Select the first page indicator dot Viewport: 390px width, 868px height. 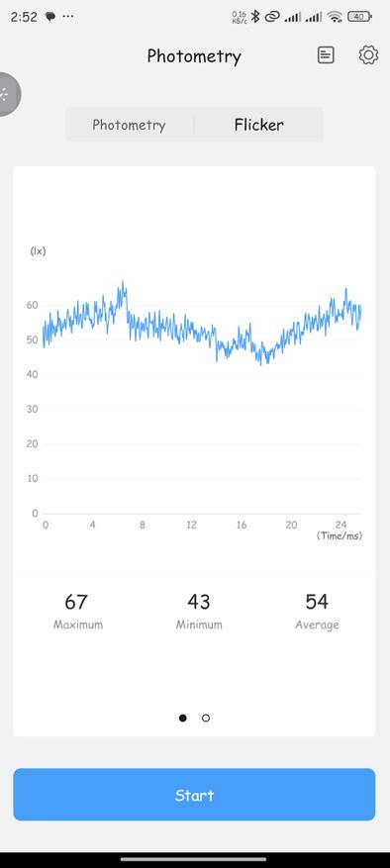(183, 718)
